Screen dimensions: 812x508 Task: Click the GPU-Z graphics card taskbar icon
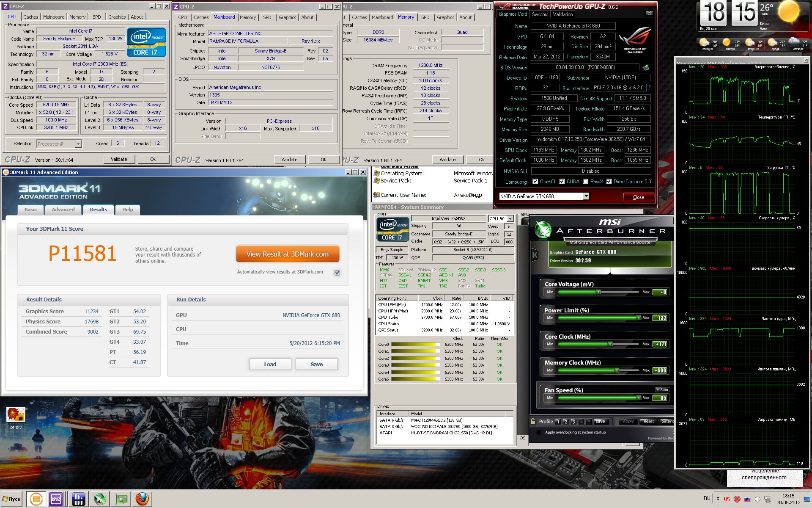tap(121, 499)
